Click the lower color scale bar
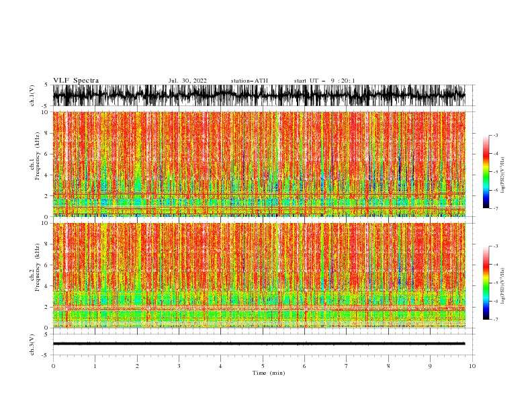Viewport: 532px width, 411px height. [x=486, y=283]
